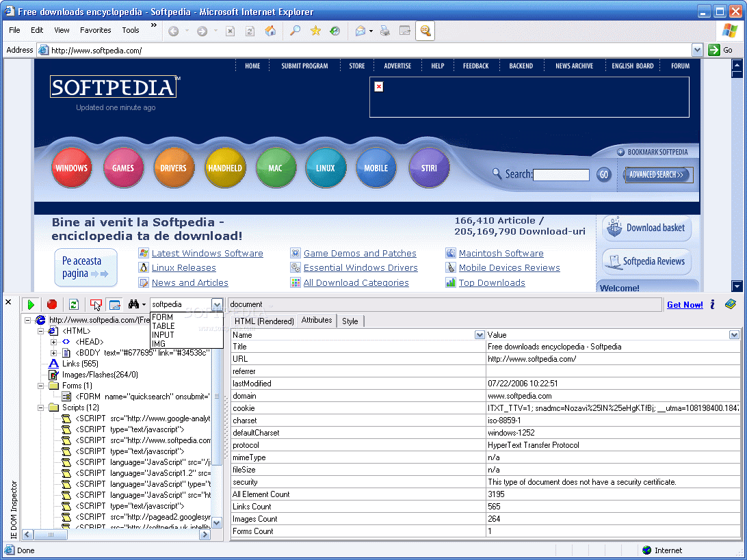Open the Name column filter dropdown
747x560 pixels.
click(x=480, y=335)
